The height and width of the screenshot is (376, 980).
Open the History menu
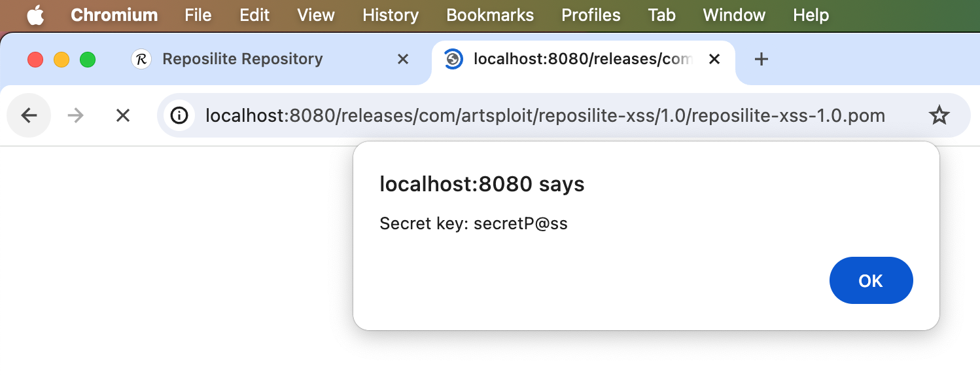click(x=390, y=15)
